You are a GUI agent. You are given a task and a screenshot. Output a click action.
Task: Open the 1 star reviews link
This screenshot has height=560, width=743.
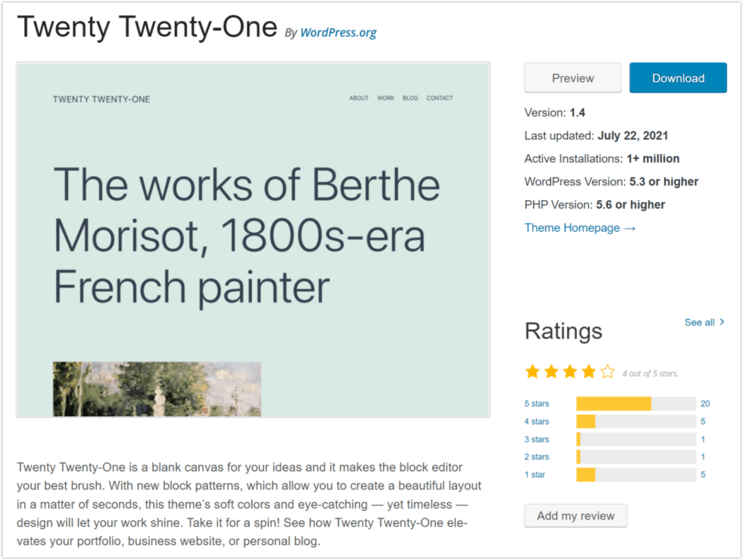[534, 474]
